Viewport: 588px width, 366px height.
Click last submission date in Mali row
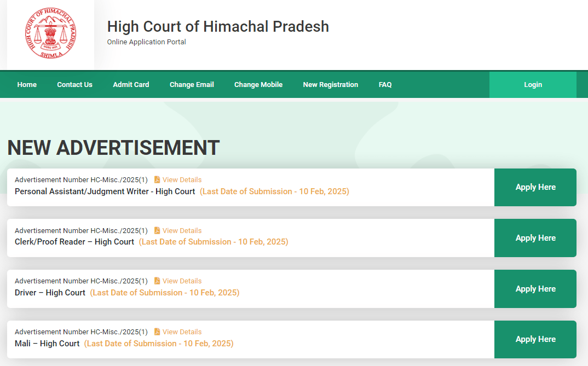pos(159,344)
